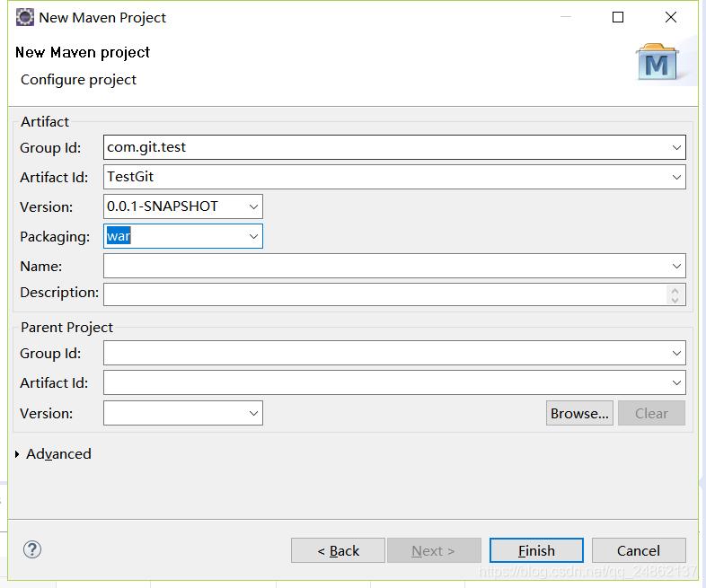The width and height of the screenshot is (706, 588).
Task: Expand the Advanced section
Action: point(17,454)
